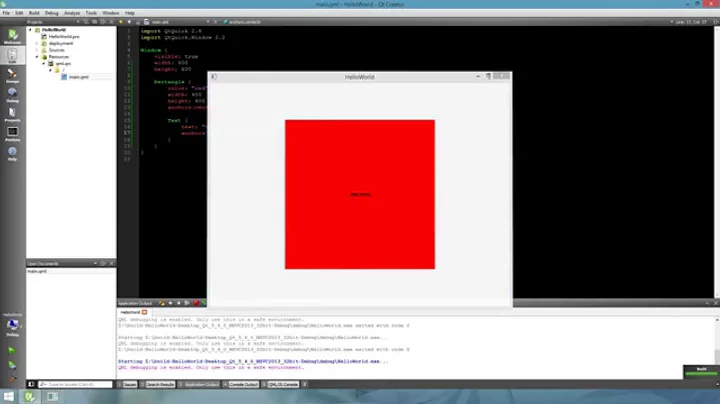Open the Welcome mode

tap(12, 36)
